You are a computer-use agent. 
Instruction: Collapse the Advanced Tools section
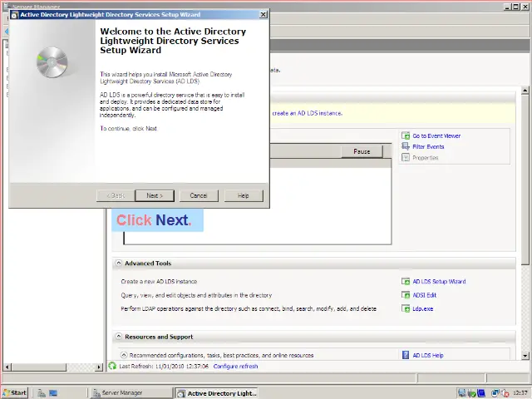(x=118, y=263)
